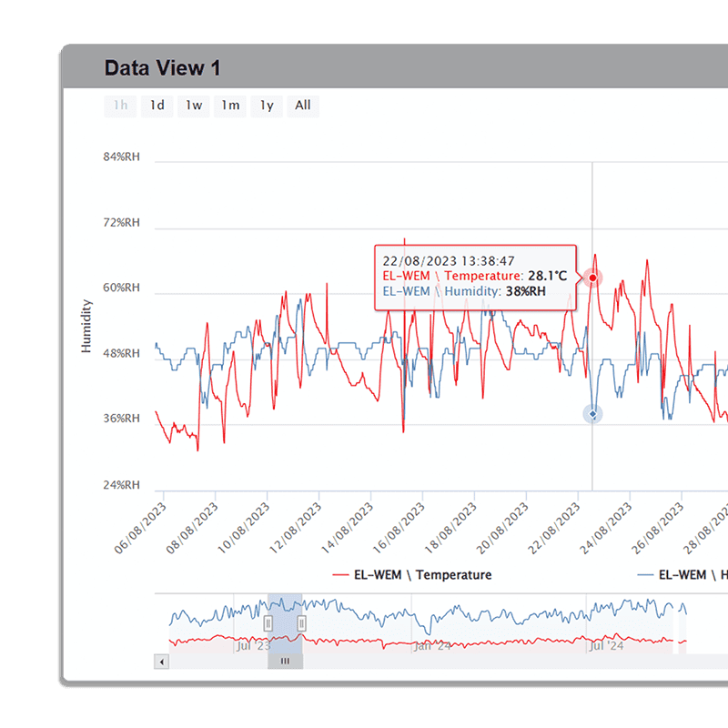Image resolution: width=728 pixels, height=728 pixels.
Task: Click the 1y time range button
Action: click(x=267, y=105)
